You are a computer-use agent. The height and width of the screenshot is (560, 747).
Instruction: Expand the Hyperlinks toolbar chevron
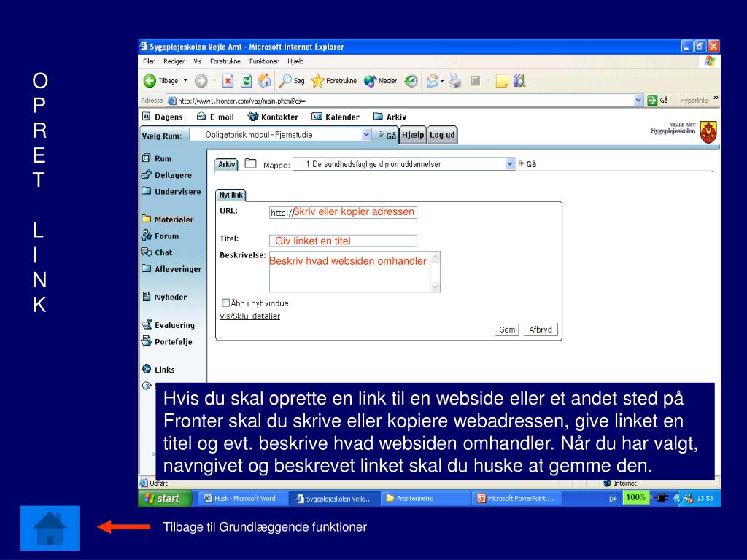point(716,98)
